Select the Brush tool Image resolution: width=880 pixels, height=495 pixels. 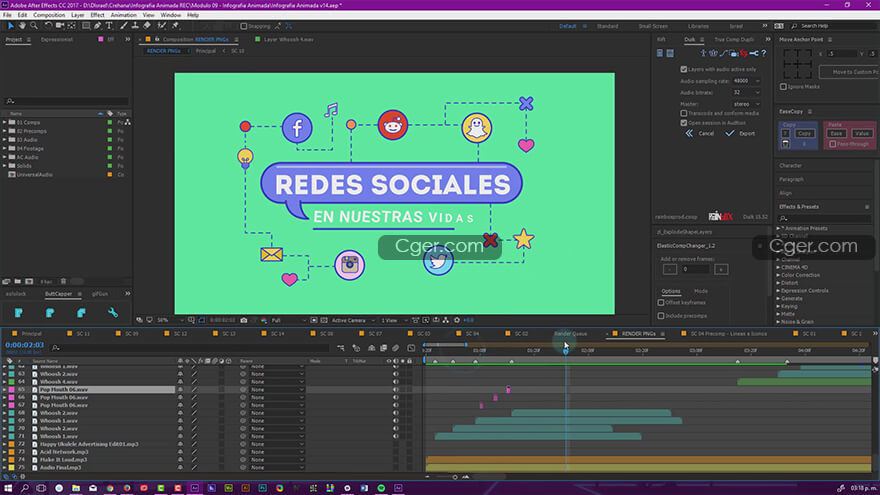click(x=123, y=26)
